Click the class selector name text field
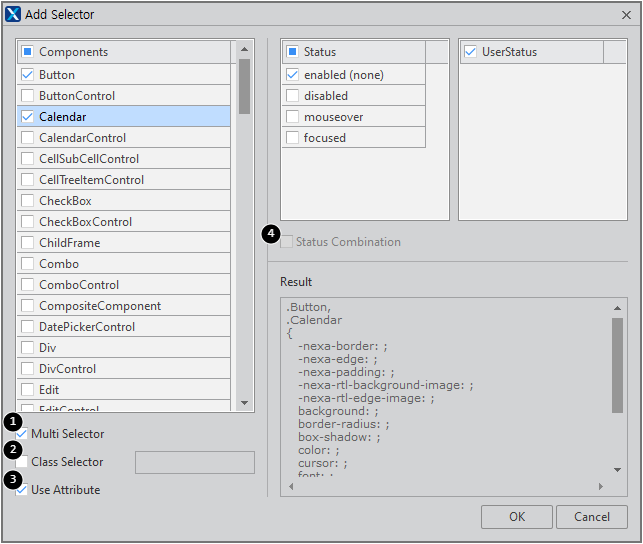Screen dimensions: 643x544 [194, 462]
